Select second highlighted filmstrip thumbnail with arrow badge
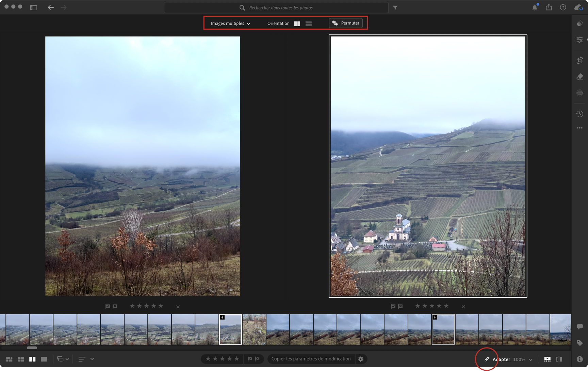The height and width of the screenshot is (371, 588). coord(443,329)
